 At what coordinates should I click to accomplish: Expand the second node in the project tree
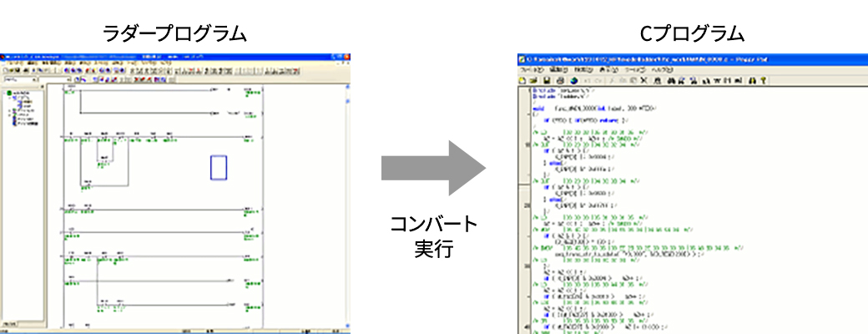[x=8, y=98]
